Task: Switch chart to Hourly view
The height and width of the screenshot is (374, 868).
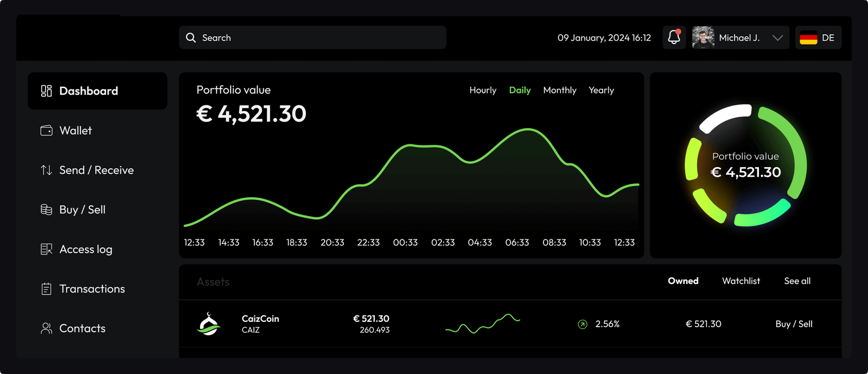Action: (483, 90)
